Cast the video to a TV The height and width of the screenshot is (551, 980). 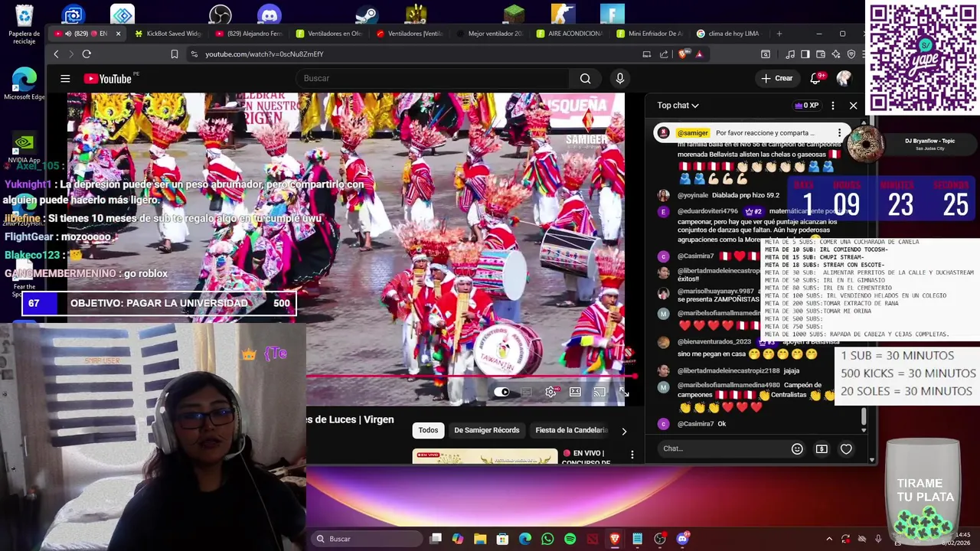tap(599, 392)
